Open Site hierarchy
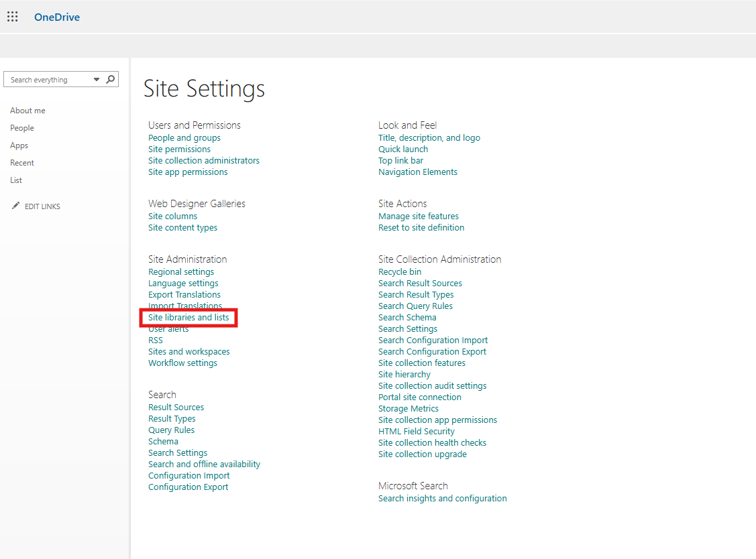Screen dimensions: 756x559 click(404, 375)
